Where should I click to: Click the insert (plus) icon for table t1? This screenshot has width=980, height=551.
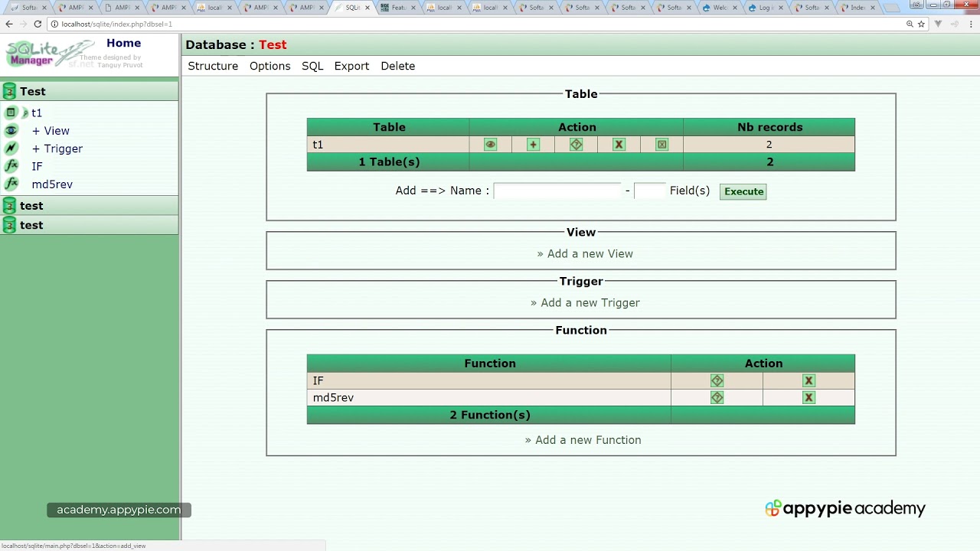click(x=534, y=145)
